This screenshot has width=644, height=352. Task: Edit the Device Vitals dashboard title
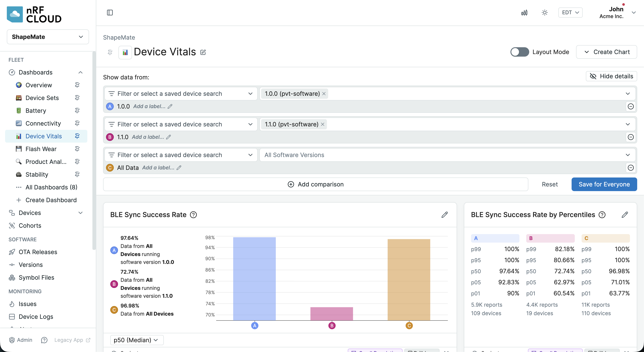[x=203, y=52]
